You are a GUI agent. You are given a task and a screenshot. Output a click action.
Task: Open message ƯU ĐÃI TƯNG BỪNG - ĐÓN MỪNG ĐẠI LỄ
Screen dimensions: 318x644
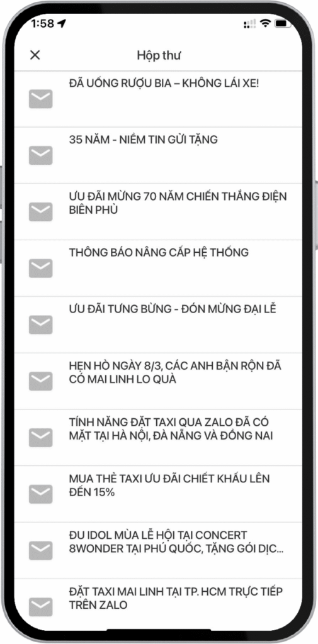point(158,325)
